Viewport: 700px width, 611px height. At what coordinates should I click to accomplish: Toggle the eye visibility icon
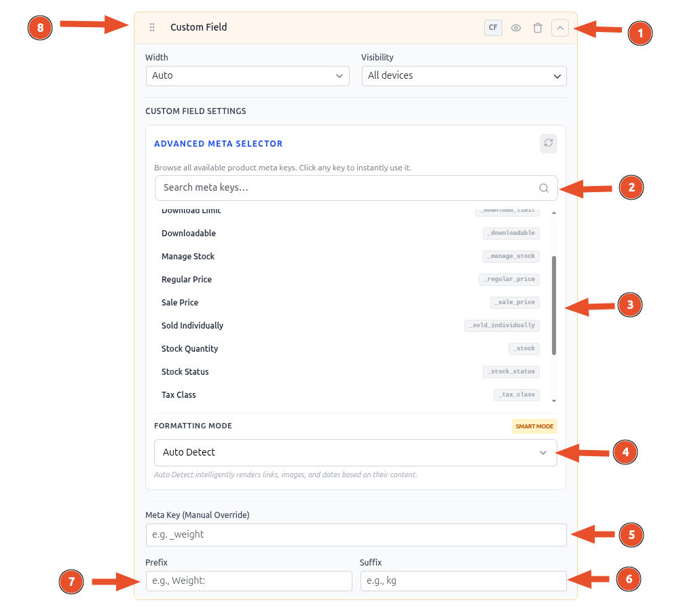point(516,28)
